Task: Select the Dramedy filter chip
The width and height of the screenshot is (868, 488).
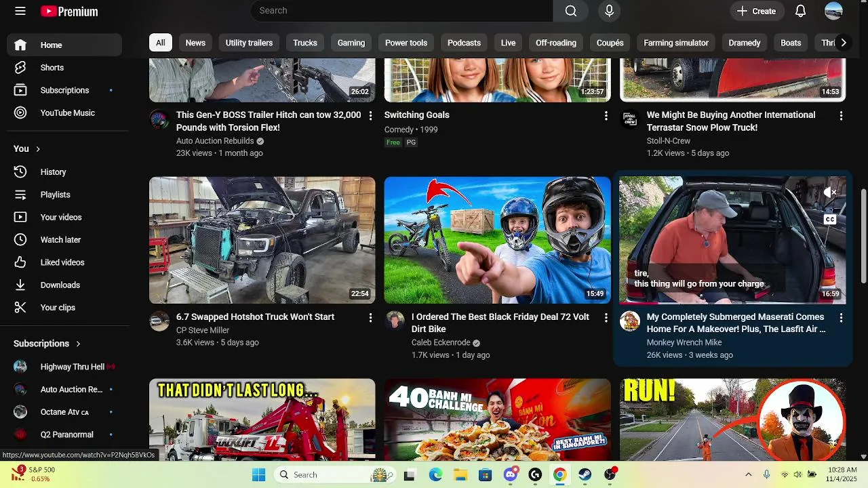Action: click(745, 43)
